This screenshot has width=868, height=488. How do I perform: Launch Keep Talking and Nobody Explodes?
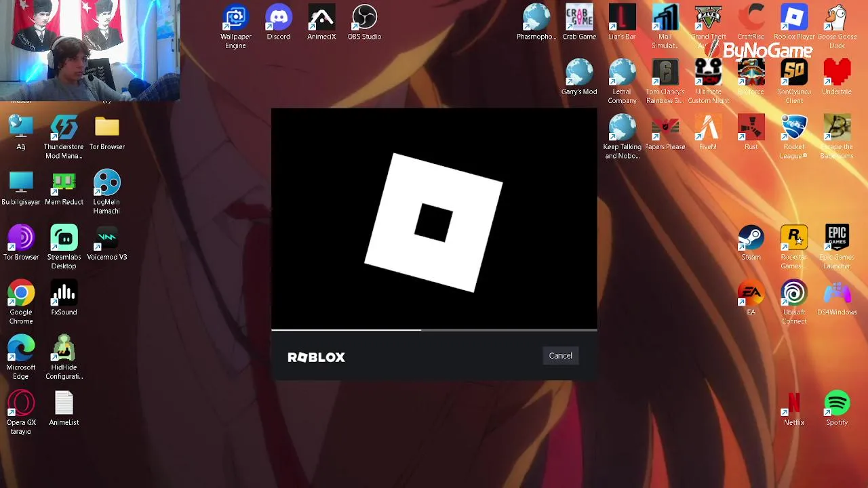tap(622, 137)
